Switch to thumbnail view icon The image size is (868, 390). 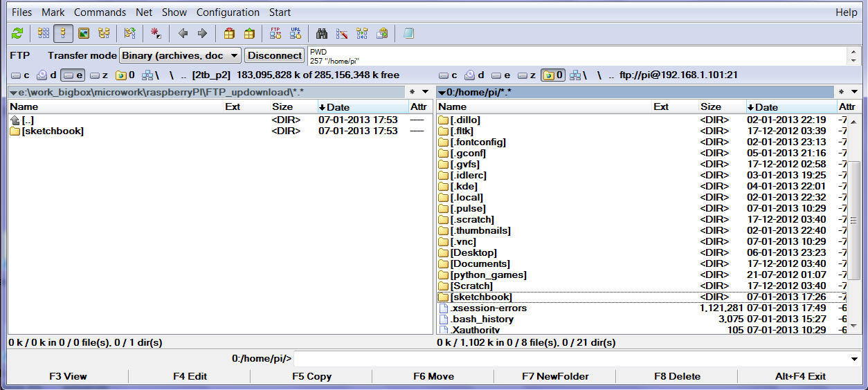pos(84,33)
